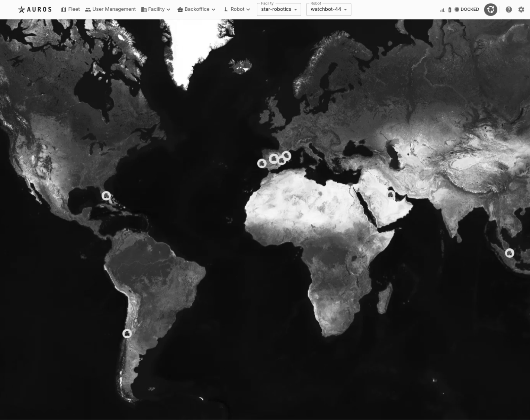This screenshot has width=530, height=420.
Task: Click the circular arrows sync button
Action: 490,9
